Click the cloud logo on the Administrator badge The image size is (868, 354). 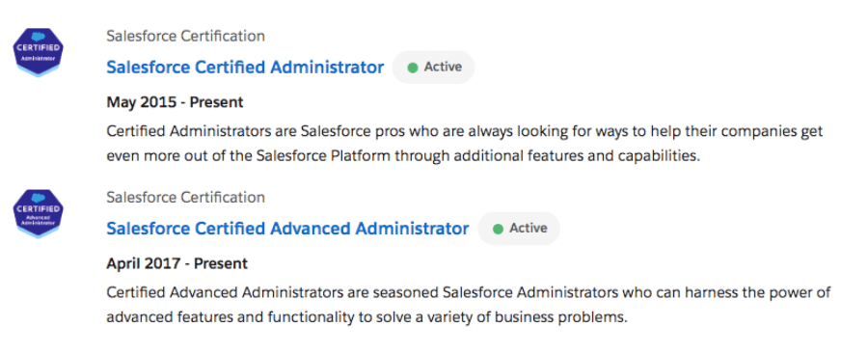[39, 37]
